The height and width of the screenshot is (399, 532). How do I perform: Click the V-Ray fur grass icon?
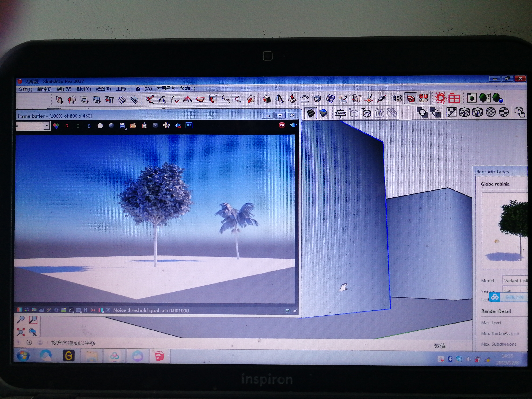click(379, 113)
